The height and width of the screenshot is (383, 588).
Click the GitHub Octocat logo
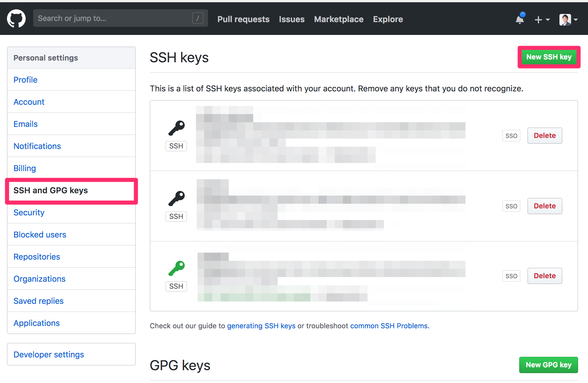(16, 19)
